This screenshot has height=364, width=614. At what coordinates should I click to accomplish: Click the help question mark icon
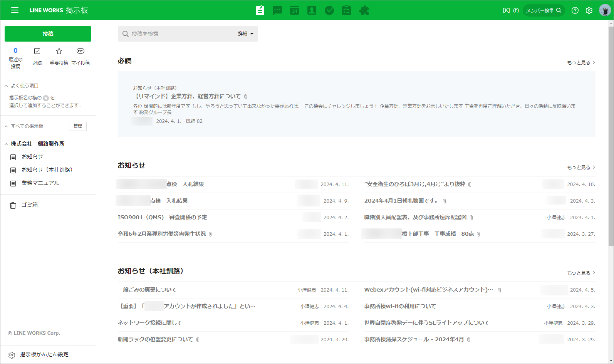pos(575,10)
